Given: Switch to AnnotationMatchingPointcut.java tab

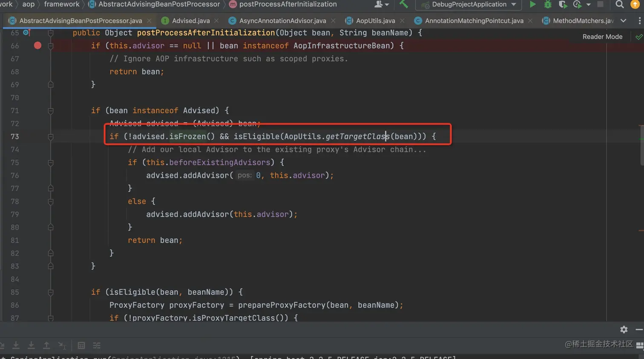Looking at the screenshot, I should [474, 20].
